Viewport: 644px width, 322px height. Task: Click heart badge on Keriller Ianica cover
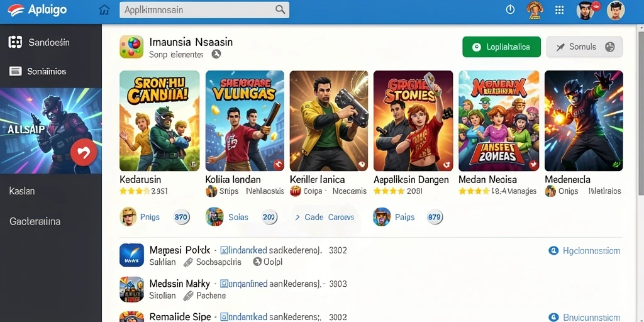click(362, 165)
